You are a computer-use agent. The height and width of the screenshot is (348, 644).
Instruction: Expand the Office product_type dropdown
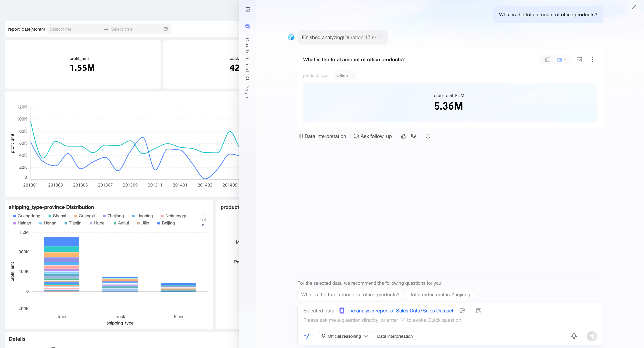[x=345, y=75]
